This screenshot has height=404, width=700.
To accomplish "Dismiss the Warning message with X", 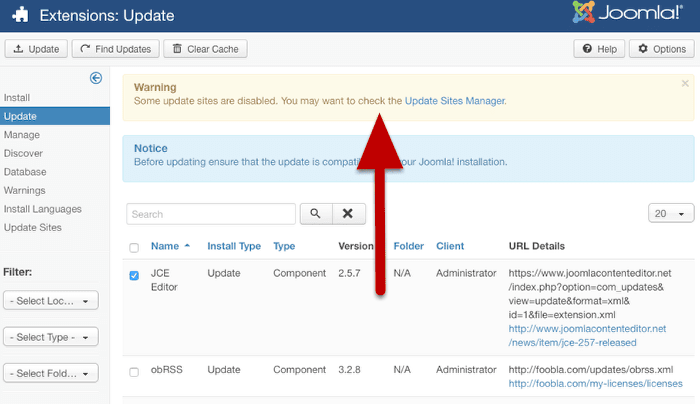I will [x=685, y=83].
